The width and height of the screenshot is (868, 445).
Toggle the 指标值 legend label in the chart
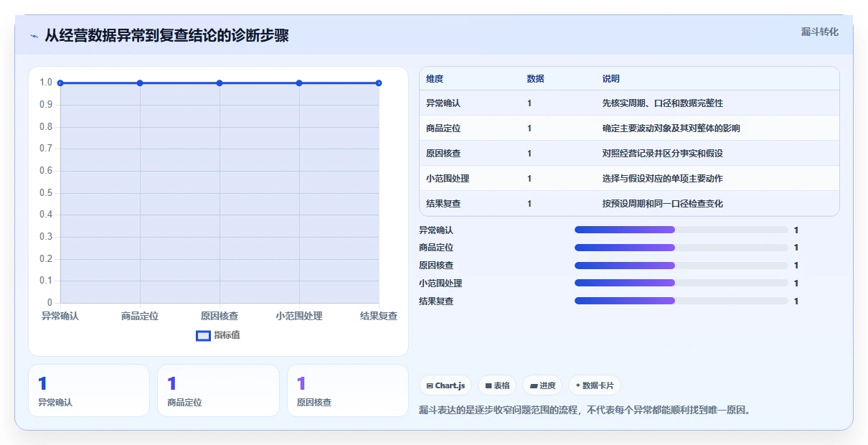(x=227, y=335)
